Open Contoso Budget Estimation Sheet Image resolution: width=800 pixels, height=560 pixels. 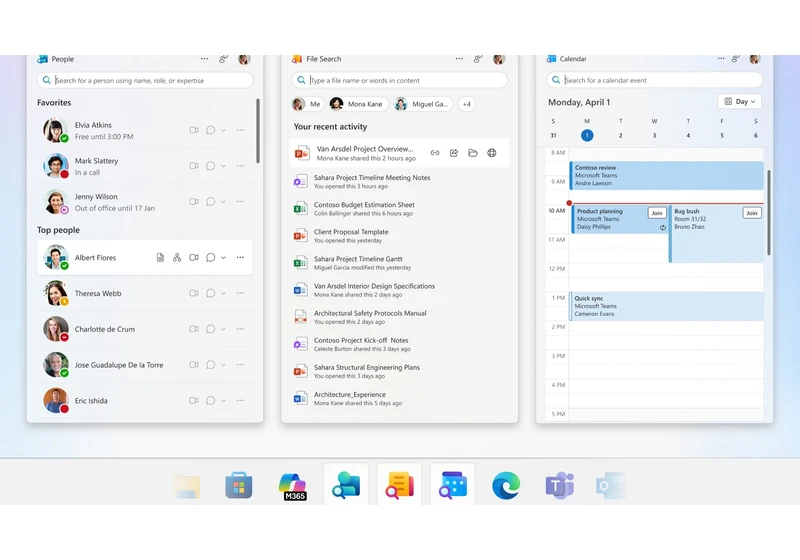coord(399,209)
